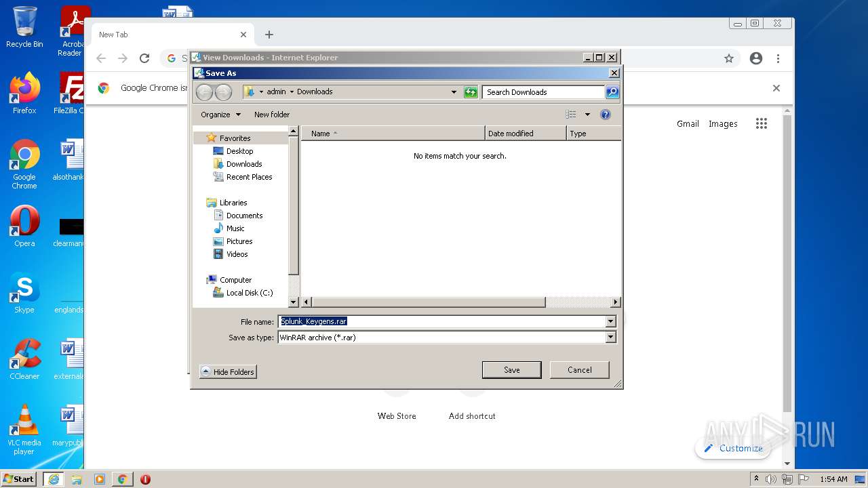868x488 pixels.
Task: Click the Chrome back arrow
Action: [x=101, y=59]
